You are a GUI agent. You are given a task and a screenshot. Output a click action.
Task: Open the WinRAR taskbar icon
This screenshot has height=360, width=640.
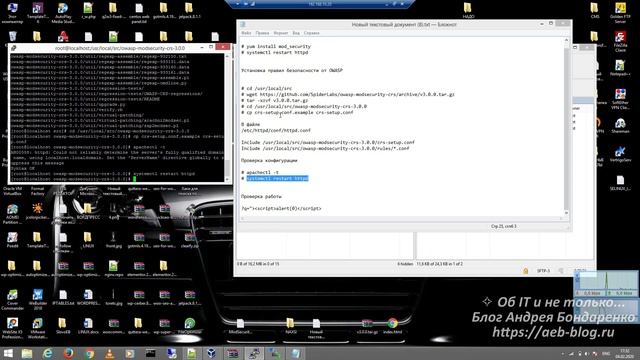pos(232,353)
